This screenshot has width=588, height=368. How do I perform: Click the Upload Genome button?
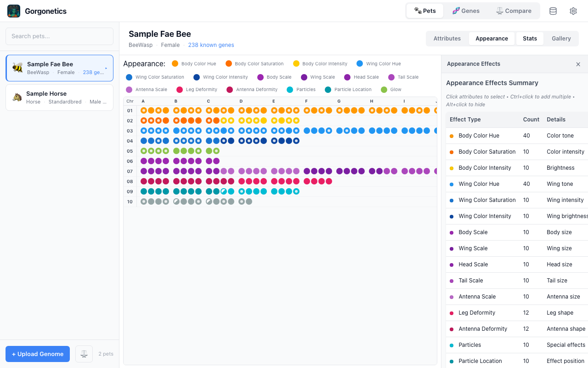(37, 354)
